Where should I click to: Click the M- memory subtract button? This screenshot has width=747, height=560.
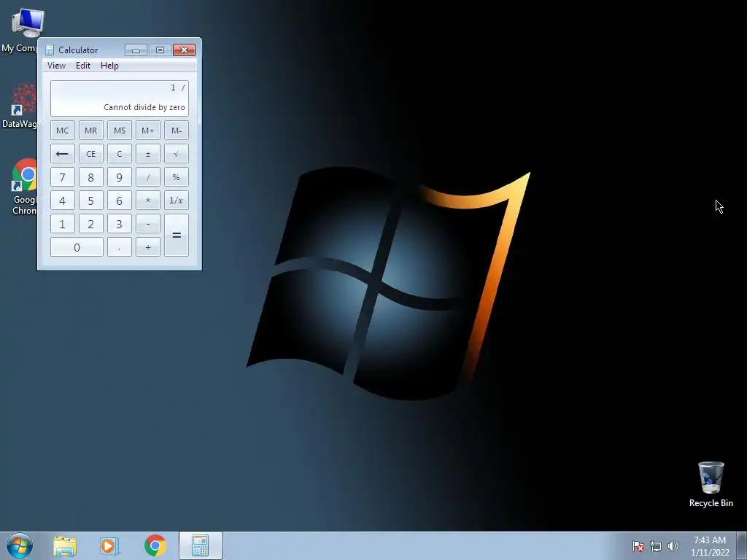[177, 131]
